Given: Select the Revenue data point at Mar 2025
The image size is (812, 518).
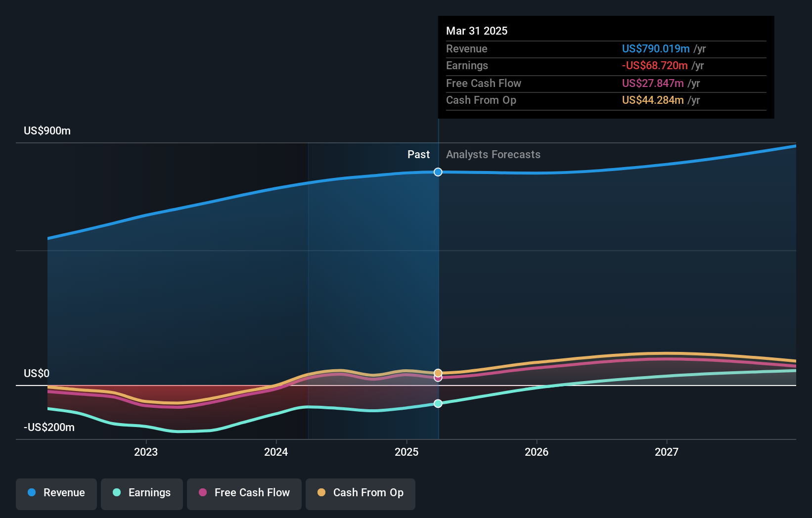Looking at the screenshot, I should click(438, 172).
